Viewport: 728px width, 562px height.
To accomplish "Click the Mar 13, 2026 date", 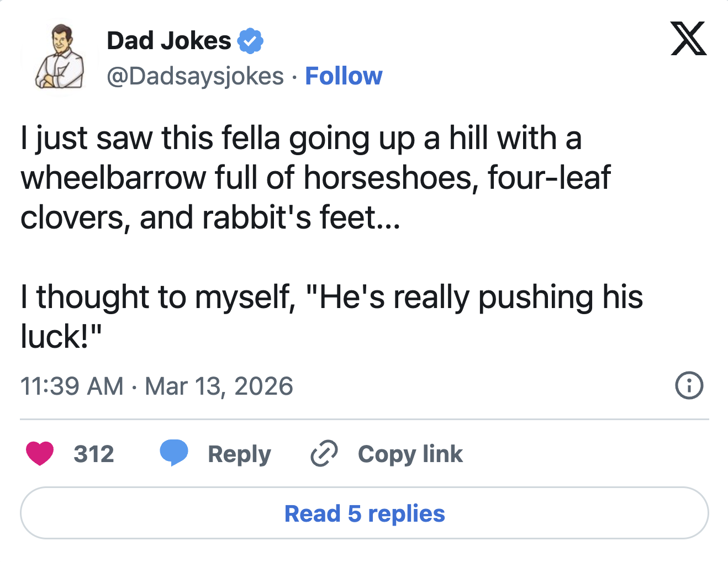I will tap(219, 386).
